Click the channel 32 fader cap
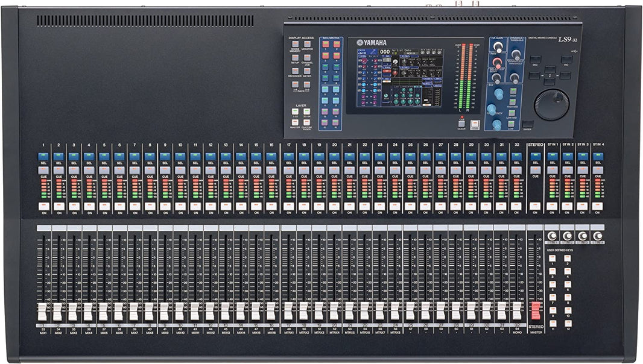The width and height of the screenshot is (643, 364). (517, 312)
